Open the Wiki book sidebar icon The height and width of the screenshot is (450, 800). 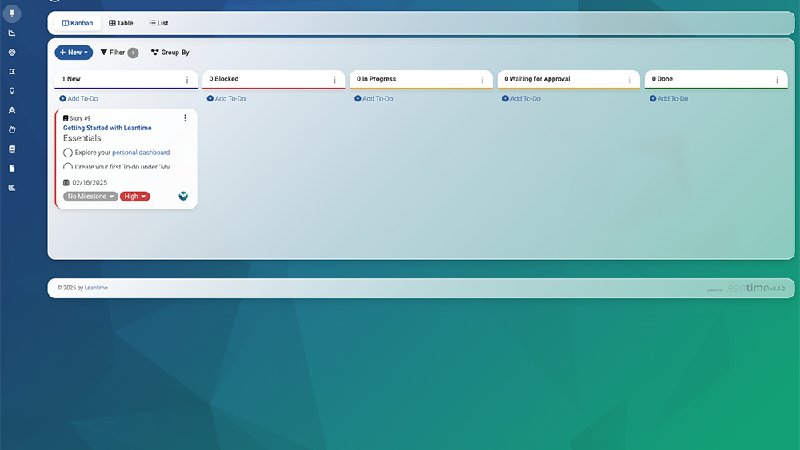tap(12, 149)
